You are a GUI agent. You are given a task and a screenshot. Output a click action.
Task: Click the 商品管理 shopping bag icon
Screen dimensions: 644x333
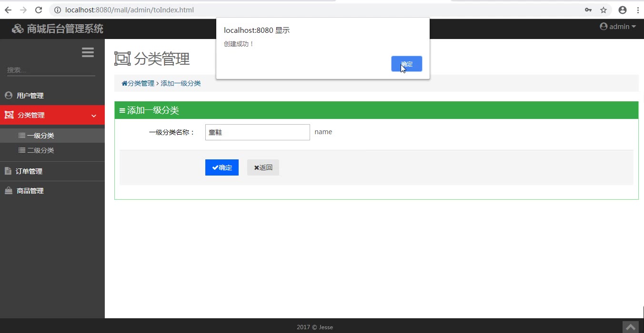pos(9,190)
